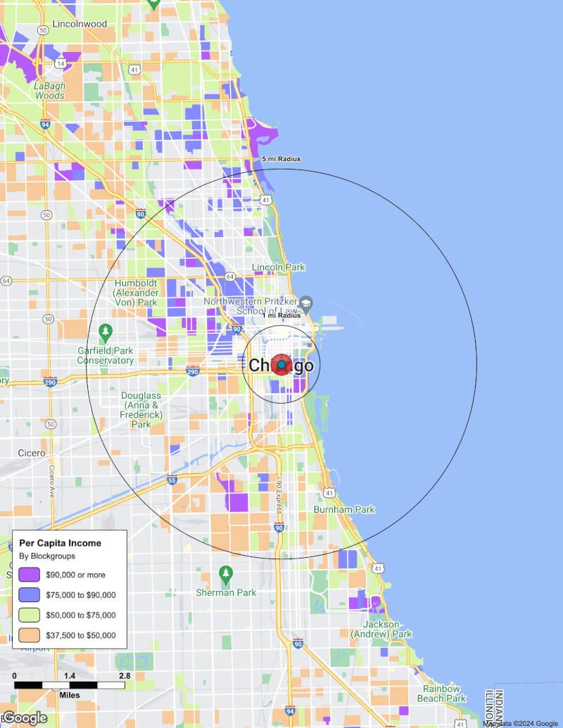563x728 pixels.
Task: Click the Sherman Park green tree marker
Action: [225, 574]
